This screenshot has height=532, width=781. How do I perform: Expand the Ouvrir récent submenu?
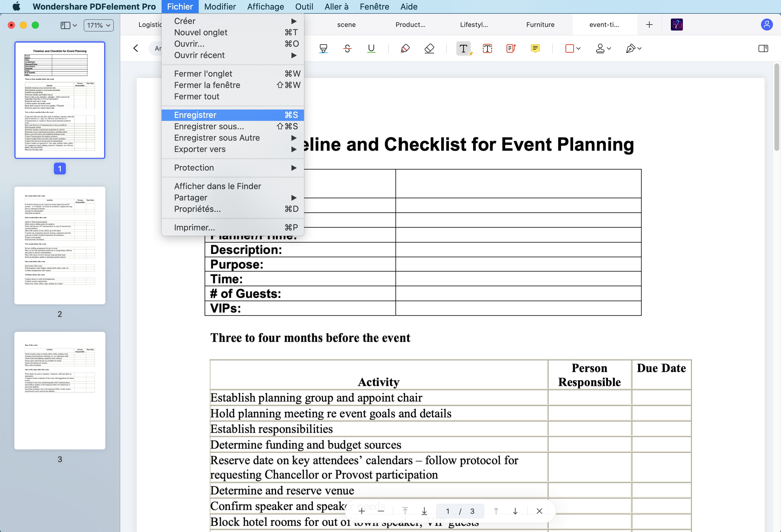click(231, 55)
